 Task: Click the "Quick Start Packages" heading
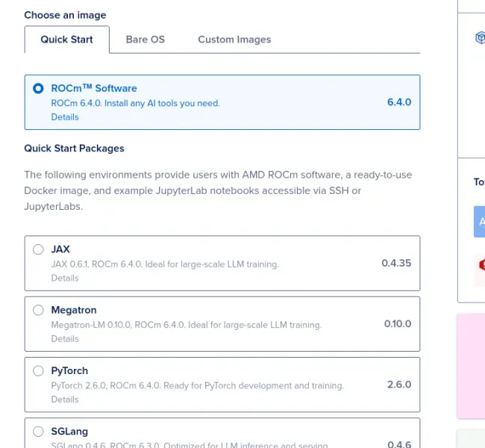(74, 149)
